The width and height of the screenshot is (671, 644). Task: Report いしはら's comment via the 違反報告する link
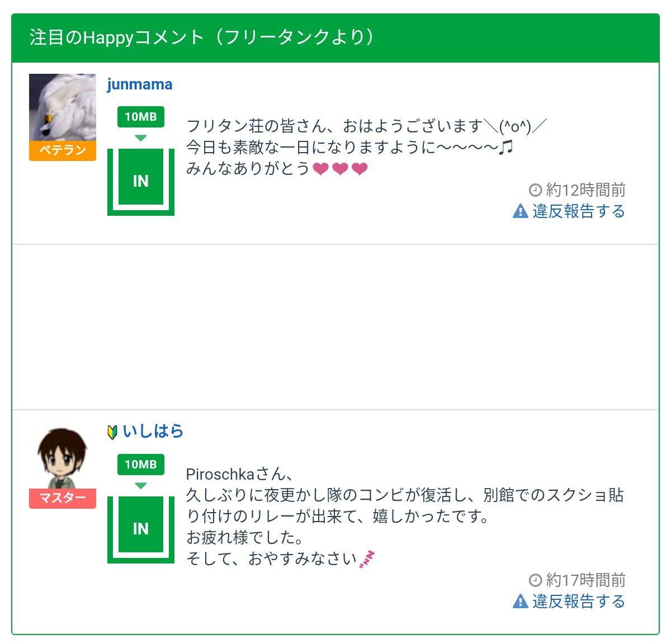point(578,602)
